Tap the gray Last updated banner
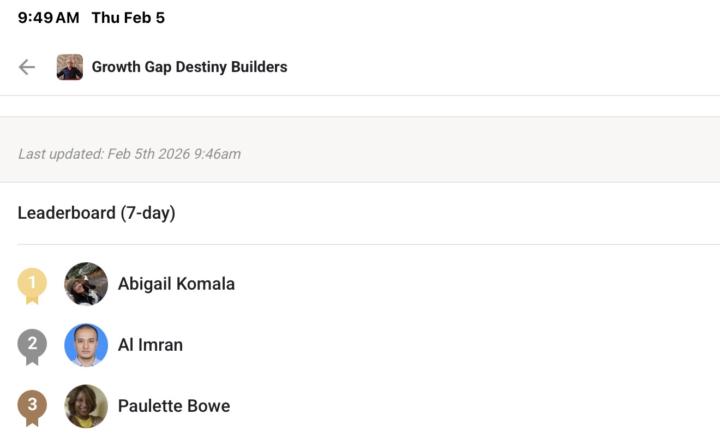Screen dimensions: 720x438 coord(480,150)
